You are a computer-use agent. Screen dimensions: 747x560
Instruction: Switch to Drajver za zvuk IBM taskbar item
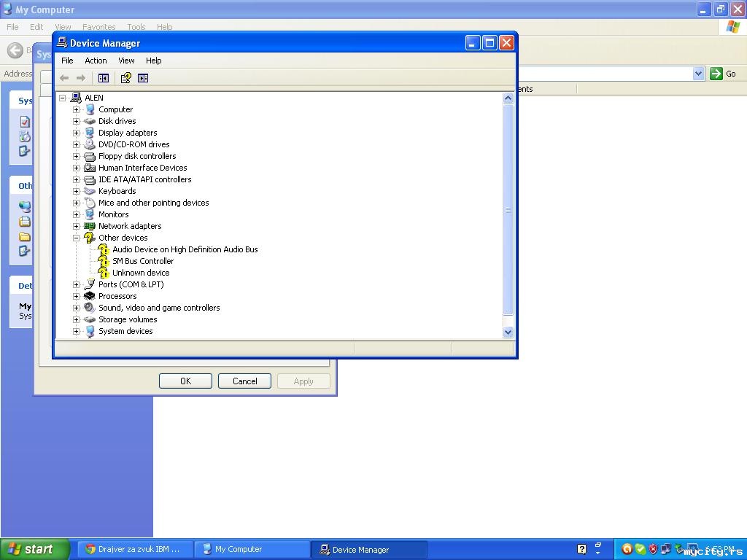pyautogui.click(x=133, y=549)
